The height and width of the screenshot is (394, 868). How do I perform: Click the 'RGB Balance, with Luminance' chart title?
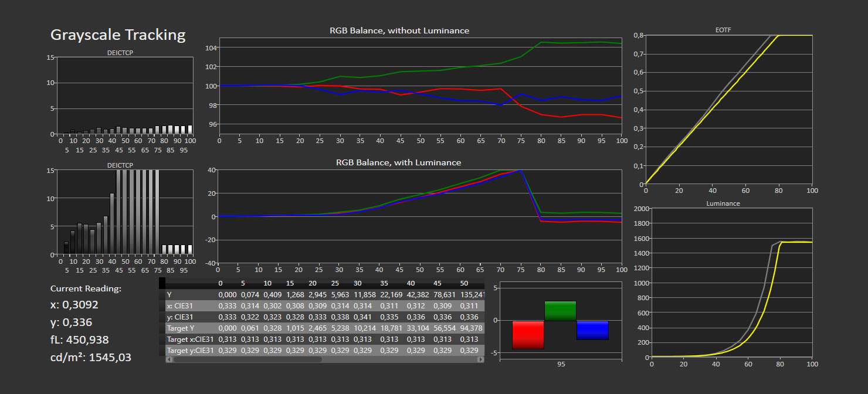(399, 162)
